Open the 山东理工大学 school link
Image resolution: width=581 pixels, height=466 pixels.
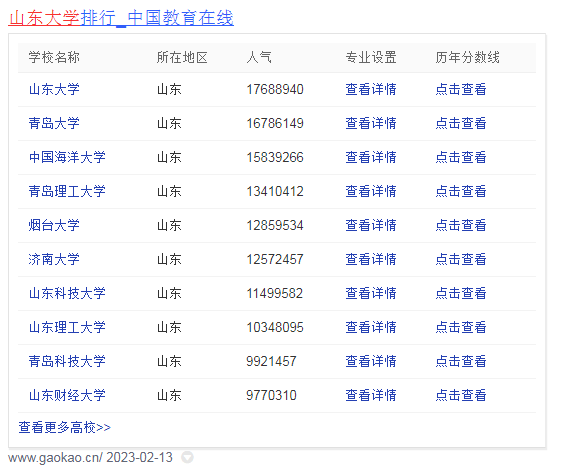click(67, 327)
